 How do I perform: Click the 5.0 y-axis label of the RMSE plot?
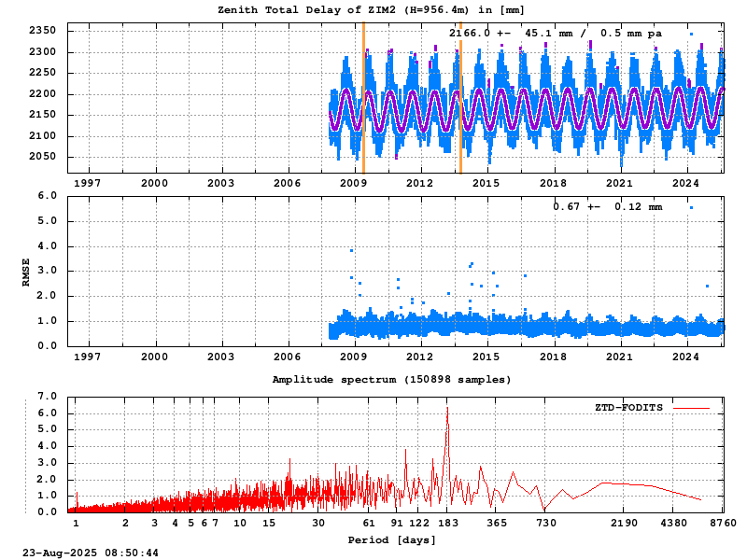[x=48, y=221]
